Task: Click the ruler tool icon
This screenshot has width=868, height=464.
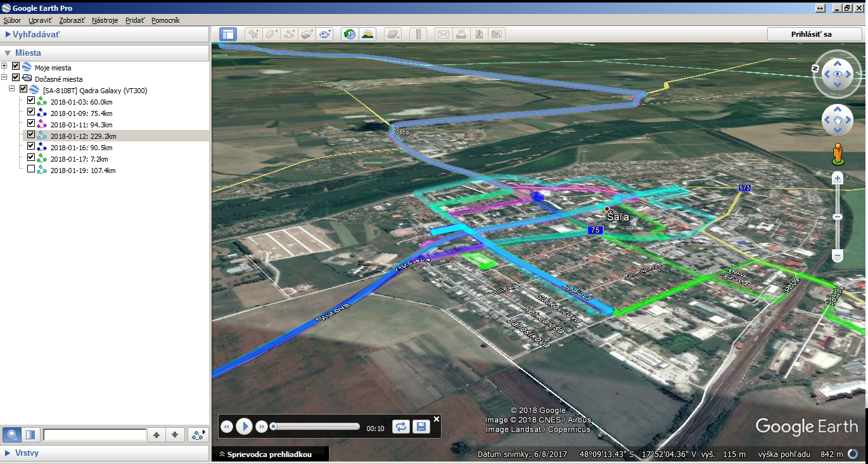Action: [418, 34]
